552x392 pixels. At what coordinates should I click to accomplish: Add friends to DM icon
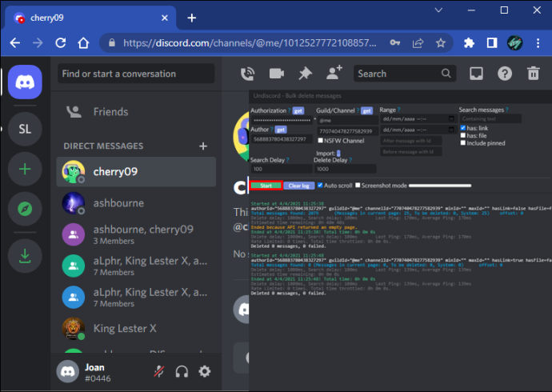coord(334,73)
